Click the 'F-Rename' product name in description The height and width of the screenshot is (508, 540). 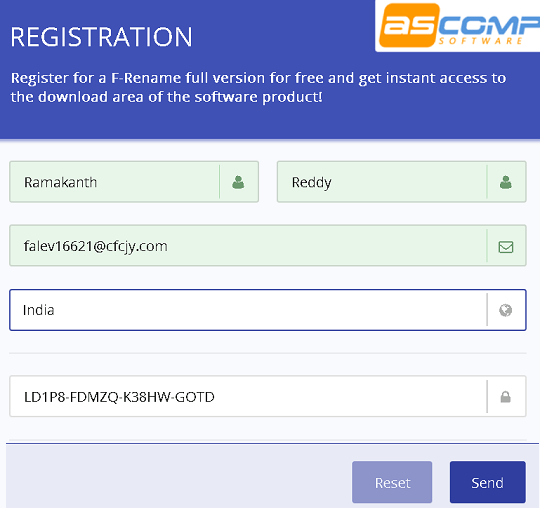pos(146,78)
